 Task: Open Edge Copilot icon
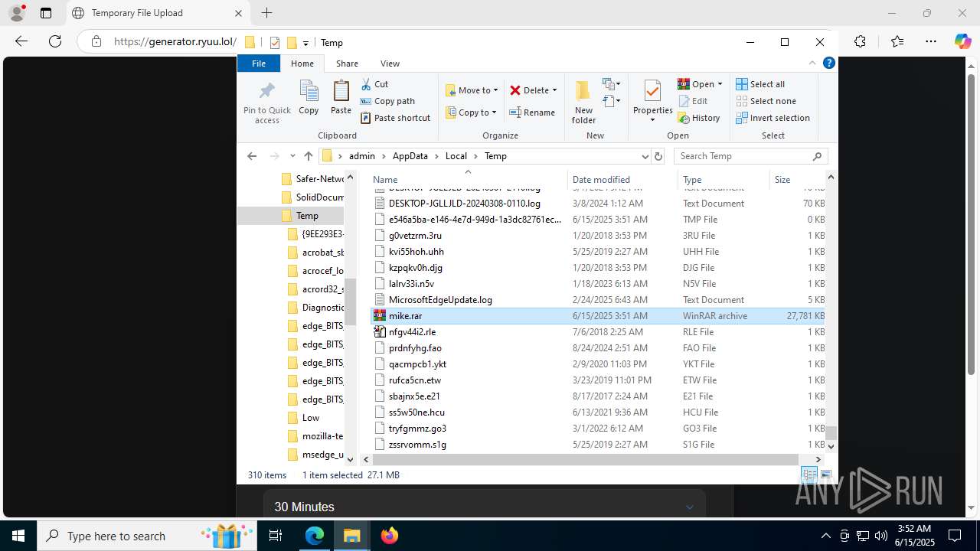pyautogui.click(x=962, y=42)
